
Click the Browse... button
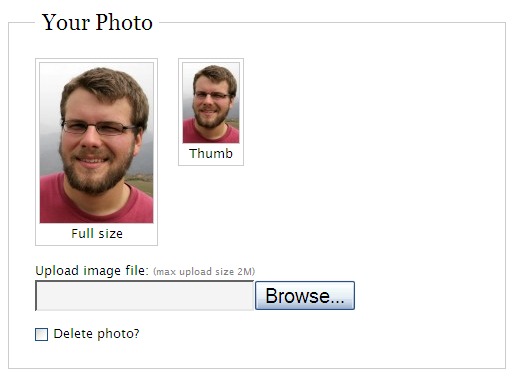pos(305,296)
